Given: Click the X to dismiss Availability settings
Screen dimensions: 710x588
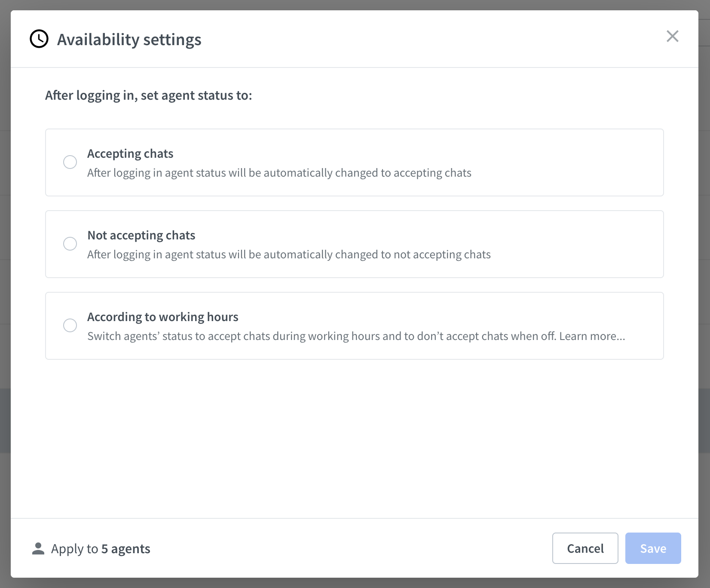Looking at the screenshot, I should [x=673, y=37].
